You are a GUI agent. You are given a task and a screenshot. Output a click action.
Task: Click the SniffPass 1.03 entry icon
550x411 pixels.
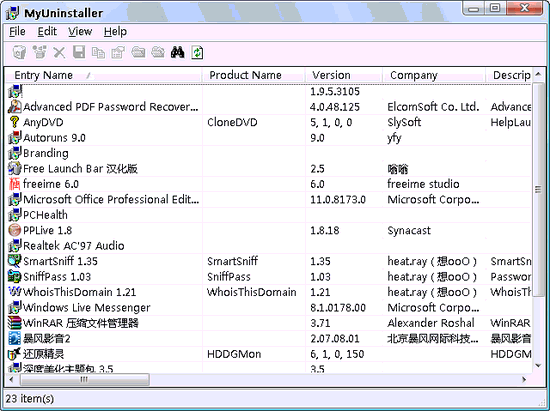click(14, 276)
